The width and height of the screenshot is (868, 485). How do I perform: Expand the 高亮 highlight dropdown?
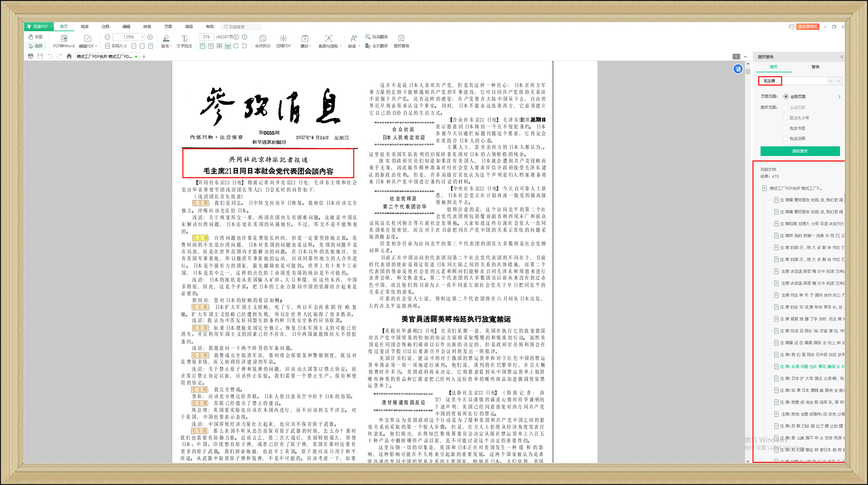[171, 46]
